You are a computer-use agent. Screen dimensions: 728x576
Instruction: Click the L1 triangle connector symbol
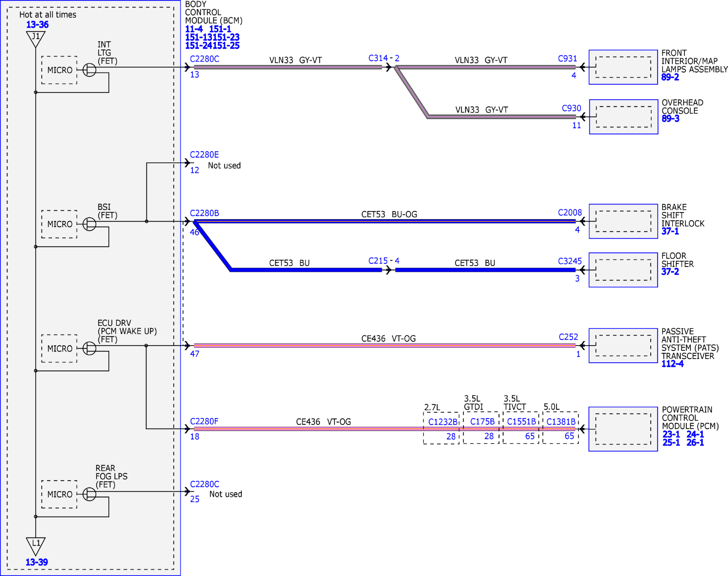[36, 546]
